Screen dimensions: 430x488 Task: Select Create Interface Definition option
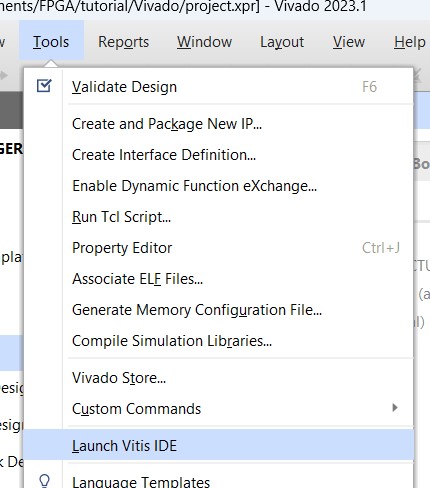click(x=219, y=155)
